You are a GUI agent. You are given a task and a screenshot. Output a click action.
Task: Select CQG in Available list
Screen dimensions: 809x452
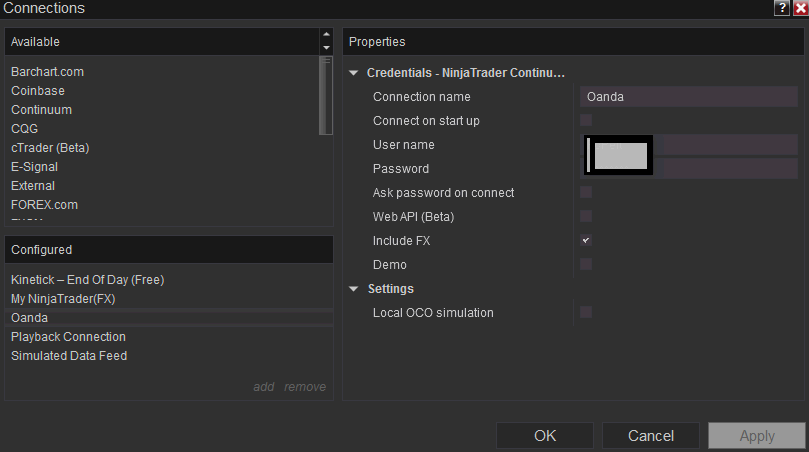(x=24, y=128)
